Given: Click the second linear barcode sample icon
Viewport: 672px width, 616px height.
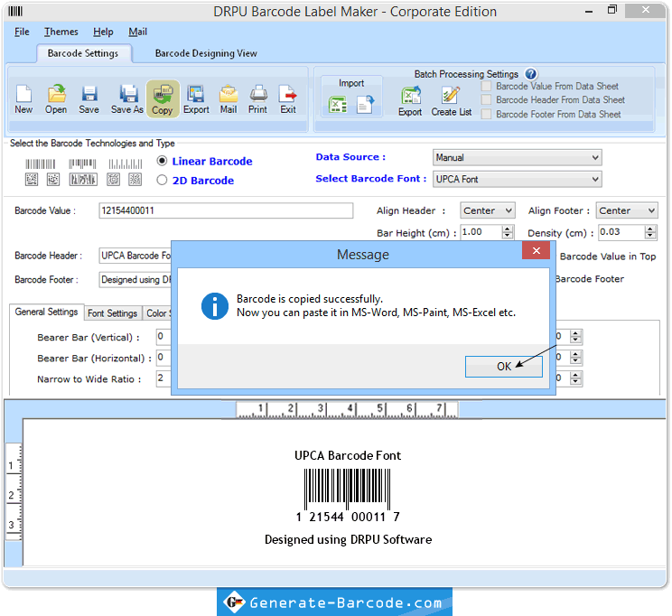Looking at the screenshot, I should (82, 163).
